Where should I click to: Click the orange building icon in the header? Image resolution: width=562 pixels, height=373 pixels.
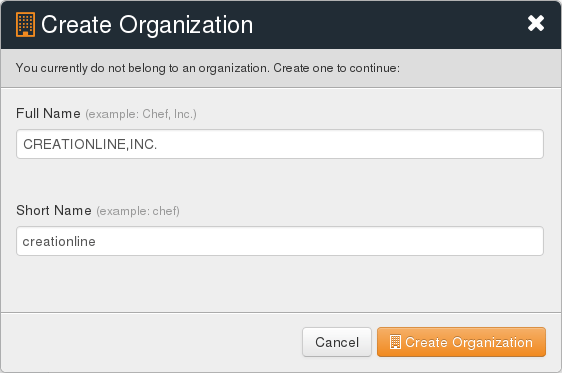(x=25, y=24)
